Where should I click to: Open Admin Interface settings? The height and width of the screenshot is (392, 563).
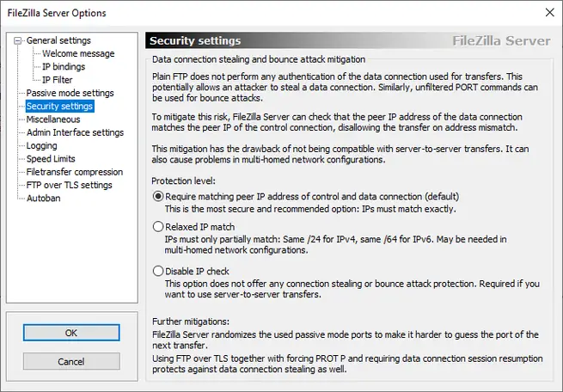pos(75,132)
